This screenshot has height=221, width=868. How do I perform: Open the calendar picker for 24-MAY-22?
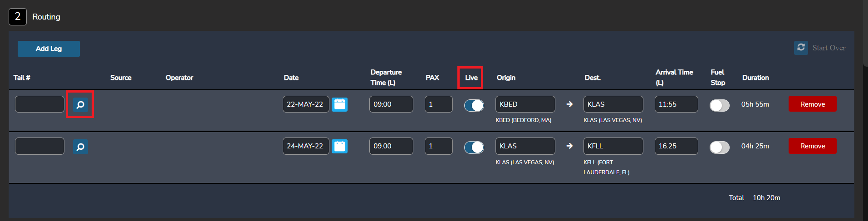pos(339,146)
